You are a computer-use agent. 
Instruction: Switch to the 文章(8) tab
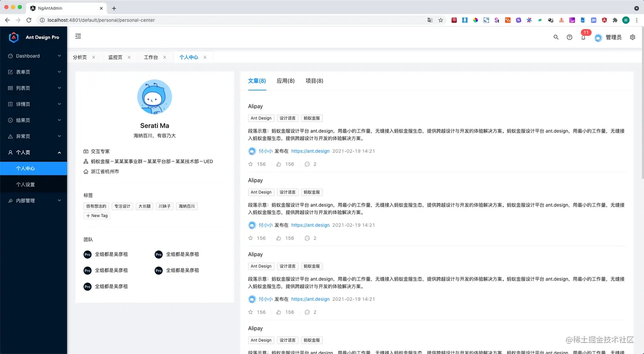pyautogui.click(x=257, y=81)
